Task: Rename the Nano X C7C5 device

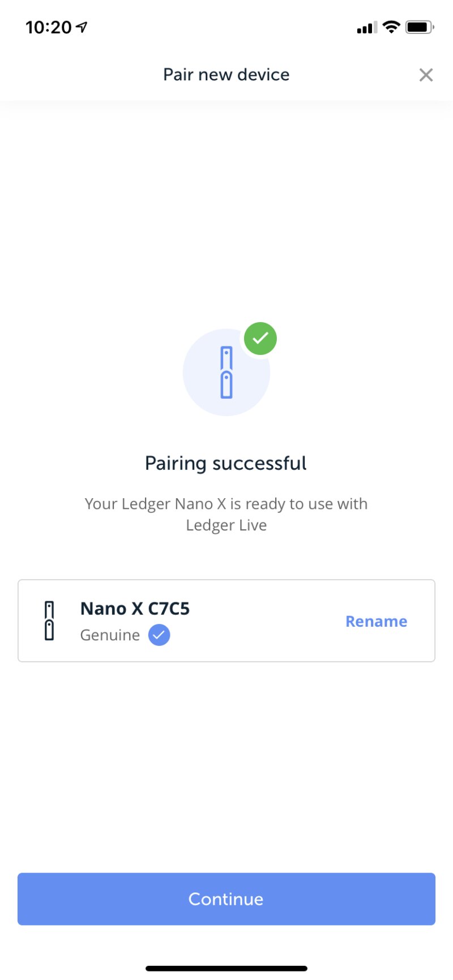Action: (x=376, y=621)
